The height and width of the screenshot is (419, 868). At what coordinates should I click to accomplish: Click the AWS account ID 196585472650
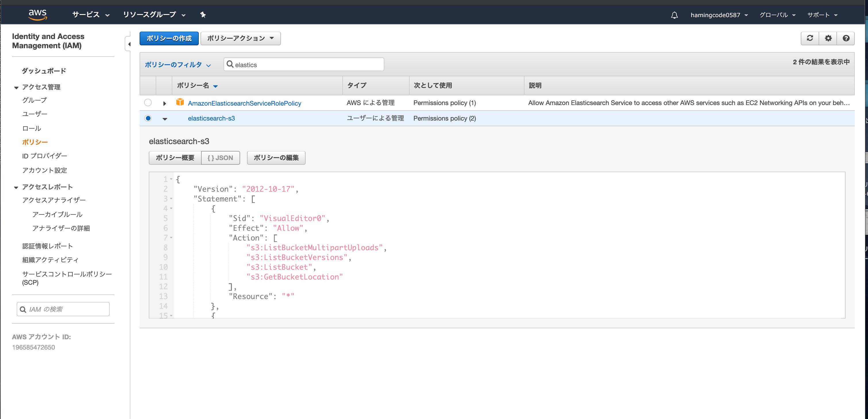click(33, 347)
